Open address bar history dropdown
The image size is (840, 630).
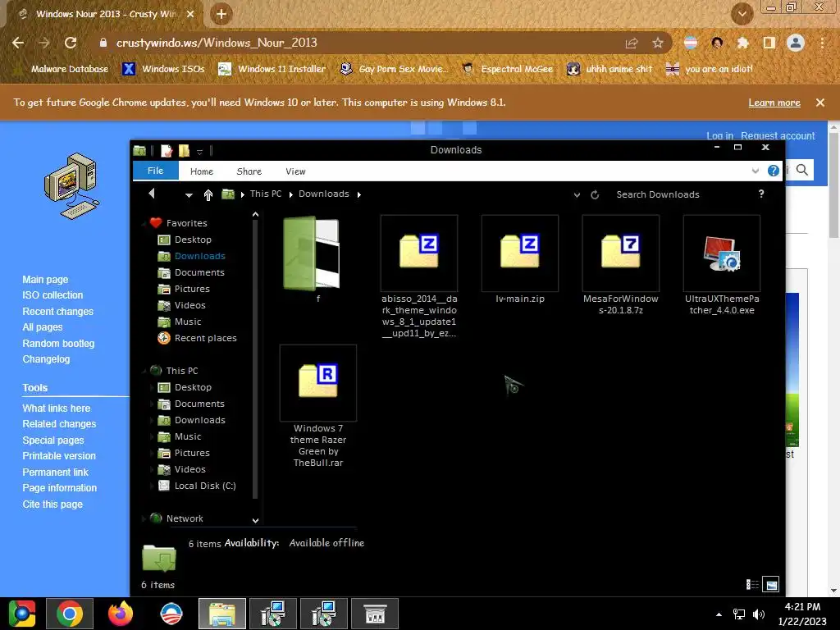[577, 195]
